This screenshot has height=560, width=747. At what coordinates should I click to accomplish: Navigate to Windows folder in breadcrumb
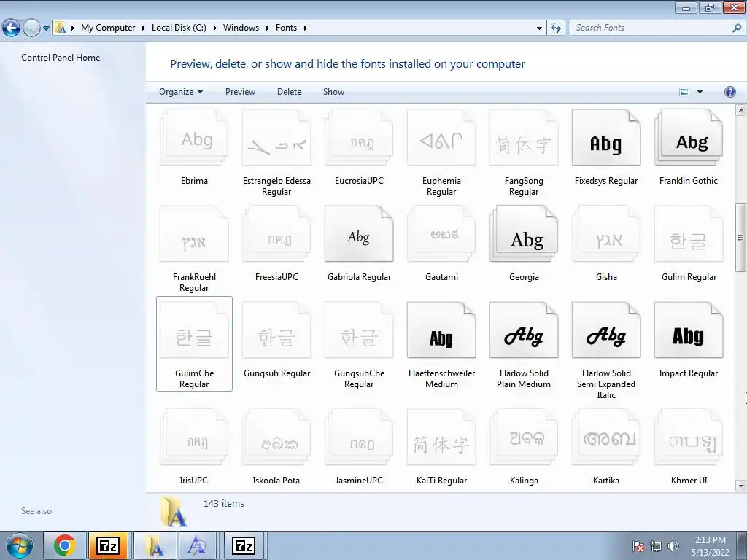[241, 28]
